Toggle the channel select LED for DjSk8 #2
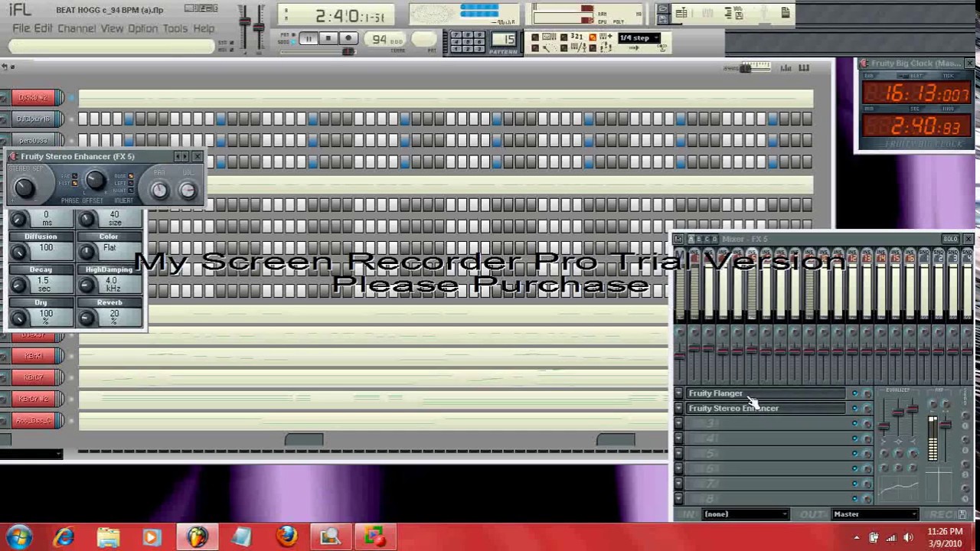 pos(71,97)
